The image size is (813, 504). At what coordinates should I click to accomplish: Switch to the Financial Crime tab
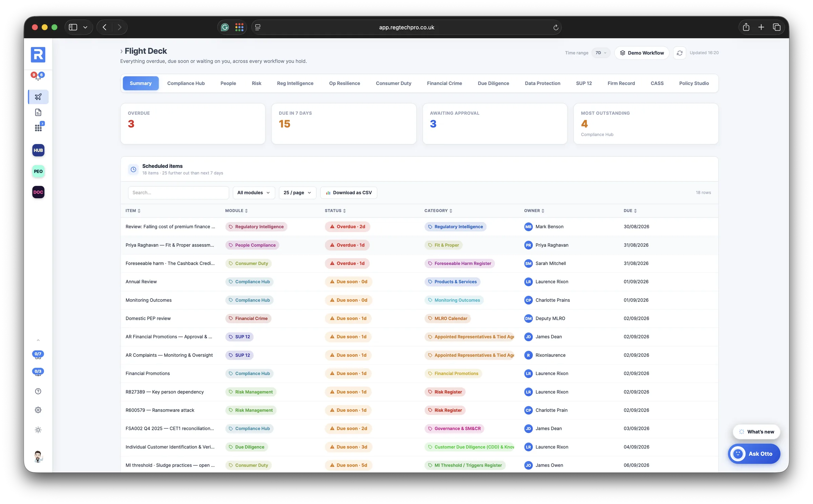[x=444, y=83]
